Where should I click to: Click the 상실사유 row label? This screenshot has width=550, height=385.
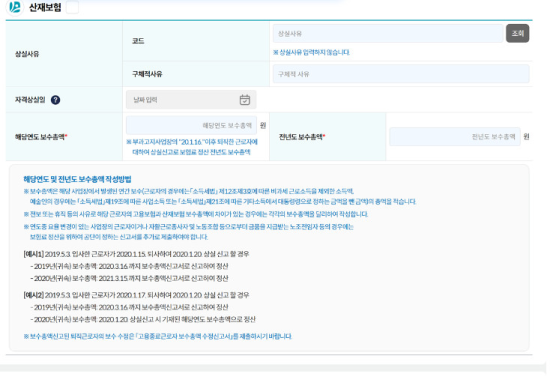point(27,54)
